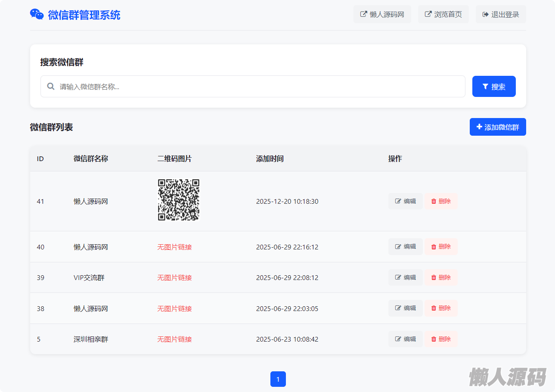
Task: Select the 退出登录 navigation item
Action: (501, 14)
